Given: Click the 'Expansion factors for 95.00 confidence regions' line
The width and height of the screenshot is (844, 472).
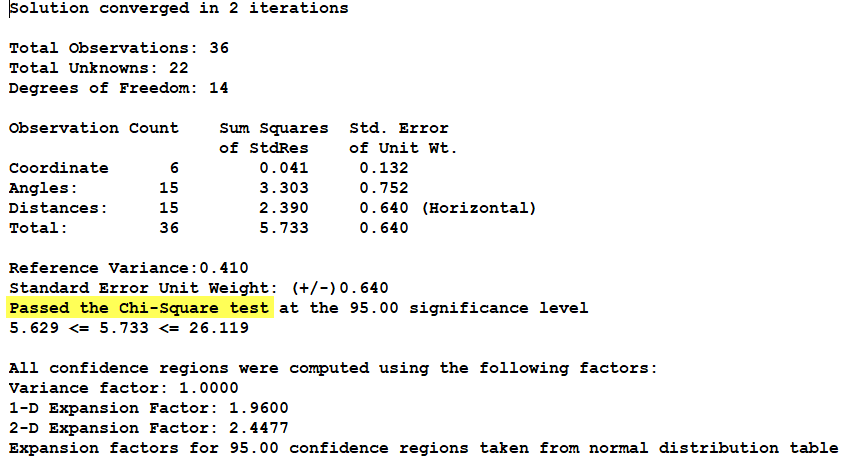Looking at the screenshot, I should point(424,448).
